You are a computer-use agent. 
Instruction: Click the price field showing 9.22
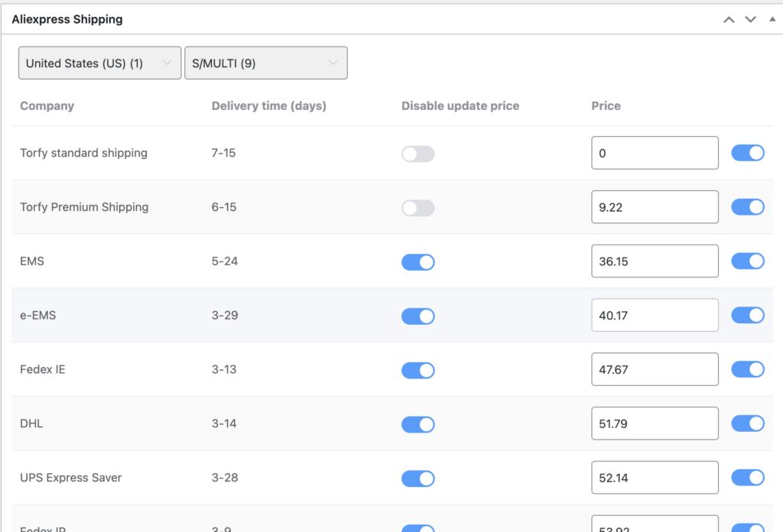click(x=655, y=206)
